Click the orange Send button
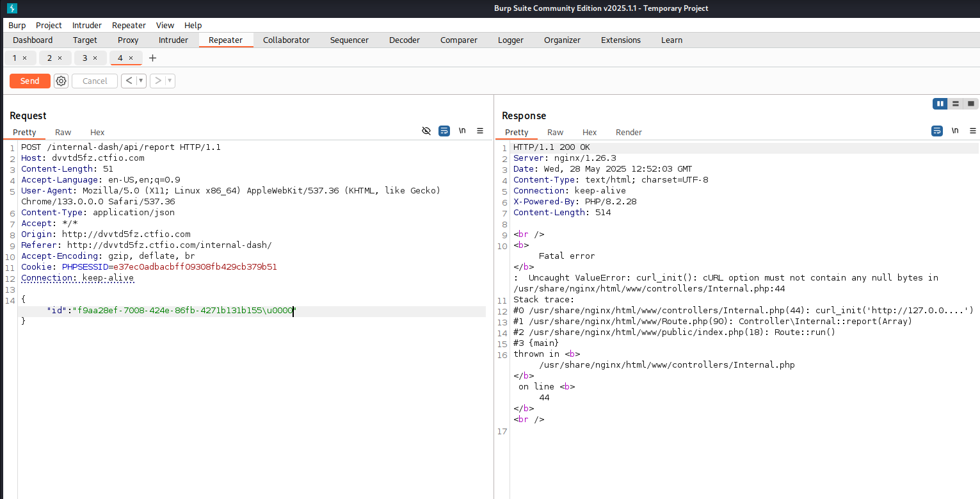 [x=29, y=81]
